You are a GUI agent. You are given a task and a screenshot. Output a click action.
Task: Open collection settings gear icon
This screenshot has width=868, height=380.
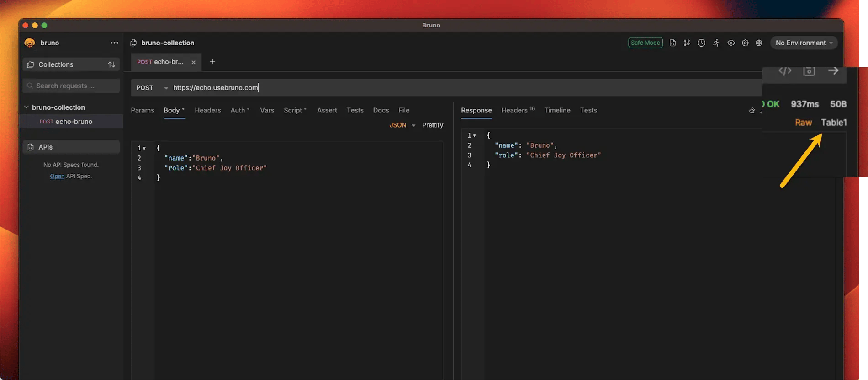click(x=745, y=43)
